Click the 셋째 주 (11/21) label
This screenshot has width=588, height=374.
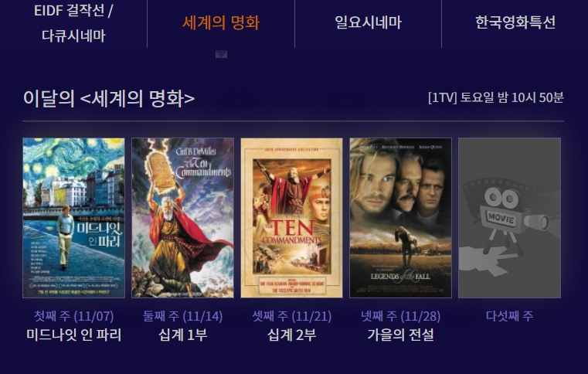(291, 316)
